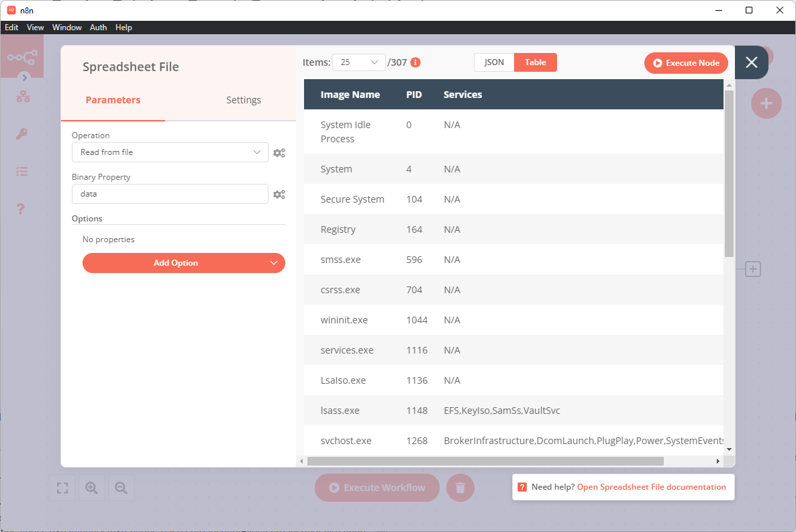Viewport: 796px width, 532px height.
Task: Open the executions list sidebar icon
Action: tap(21, 171)
